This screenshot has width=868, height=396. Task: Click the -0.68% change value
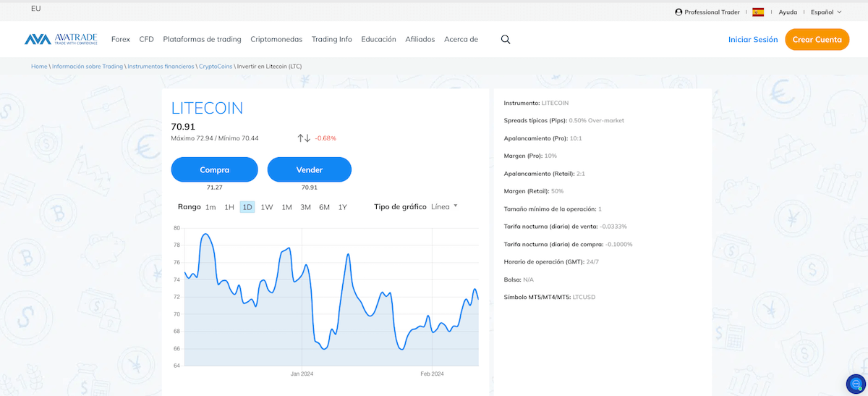[325, 138]
